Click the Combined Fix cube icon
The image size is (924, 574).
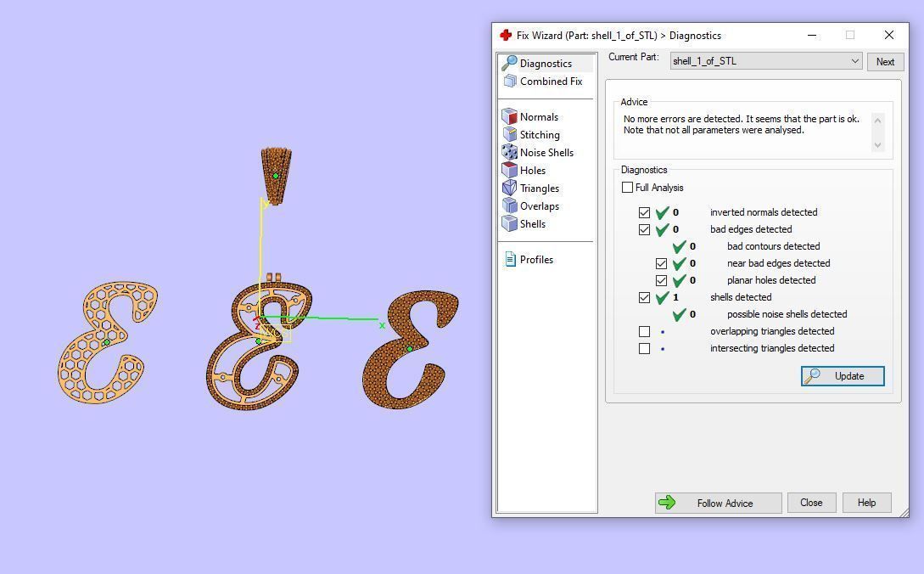[510, 82]
